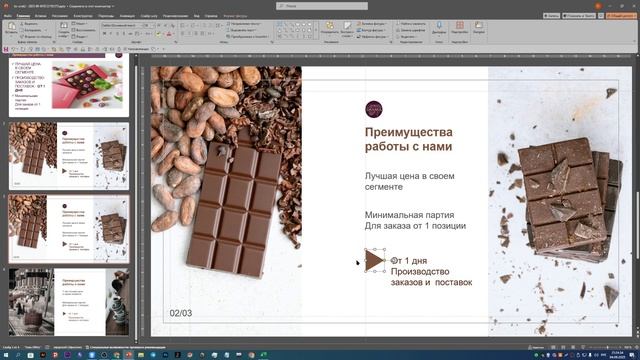Click the Запись (Record) button

tap(551, 16)
